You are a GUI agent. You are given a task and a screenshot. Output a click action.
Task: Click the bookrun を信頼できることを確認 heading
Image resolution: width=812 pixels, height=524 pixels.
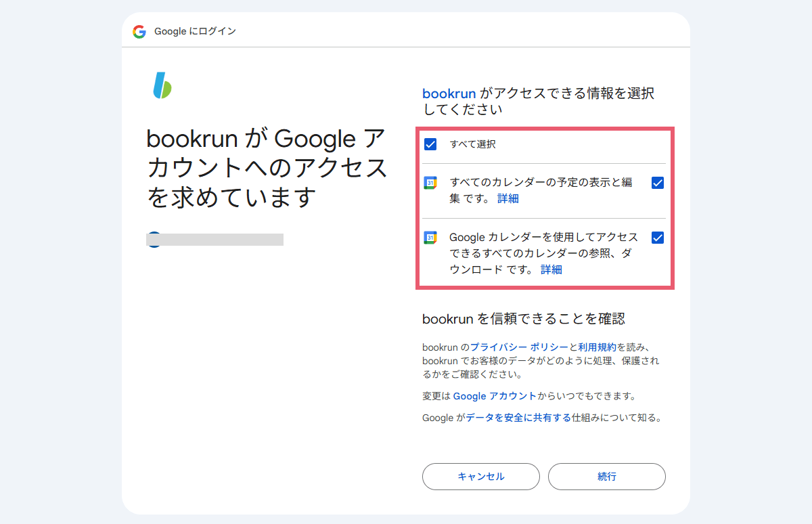click(x=526, y=318)
